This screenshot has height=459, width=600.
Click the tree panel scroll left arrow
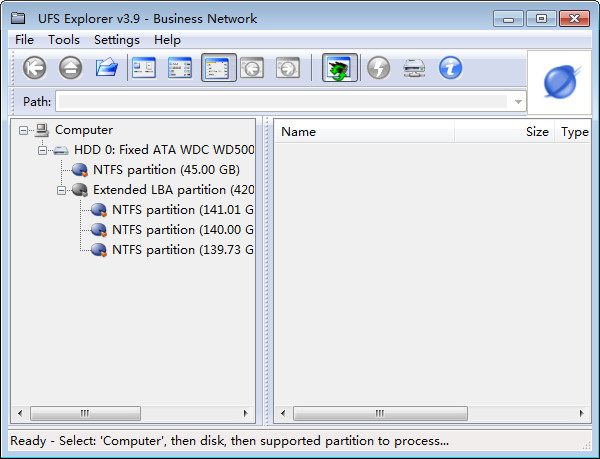pos(20,413)
